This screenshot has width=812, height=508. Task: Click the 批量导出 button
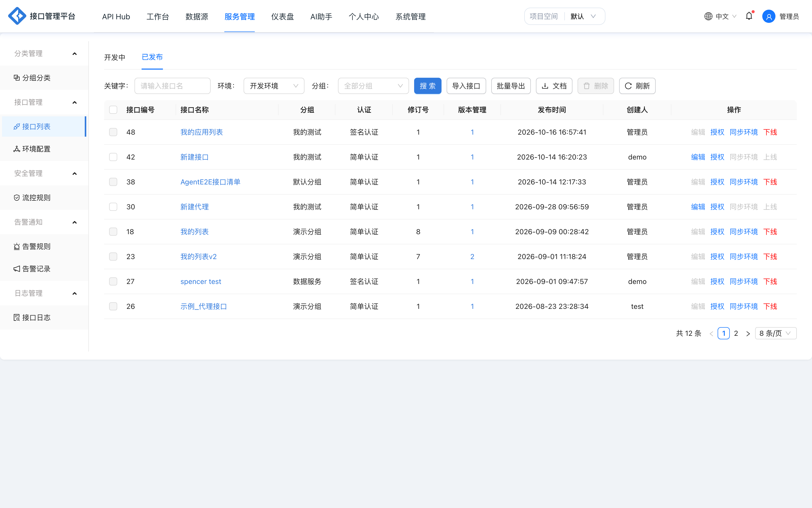[x=511, y=86]
